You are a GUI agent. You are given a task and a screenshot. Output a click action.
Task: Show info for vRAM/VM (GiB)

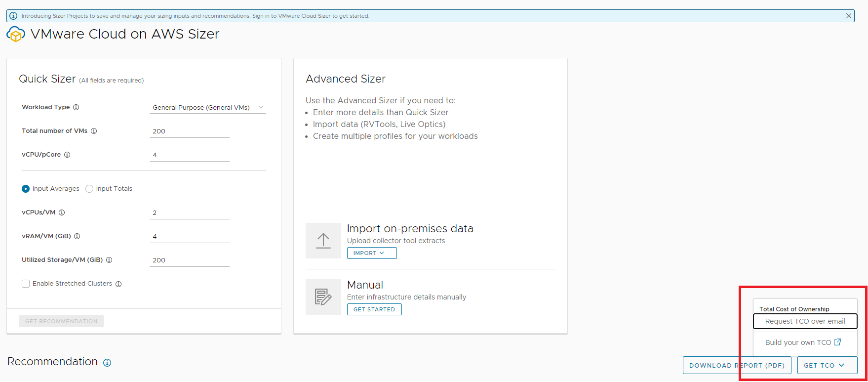click(x=77, y=236)
